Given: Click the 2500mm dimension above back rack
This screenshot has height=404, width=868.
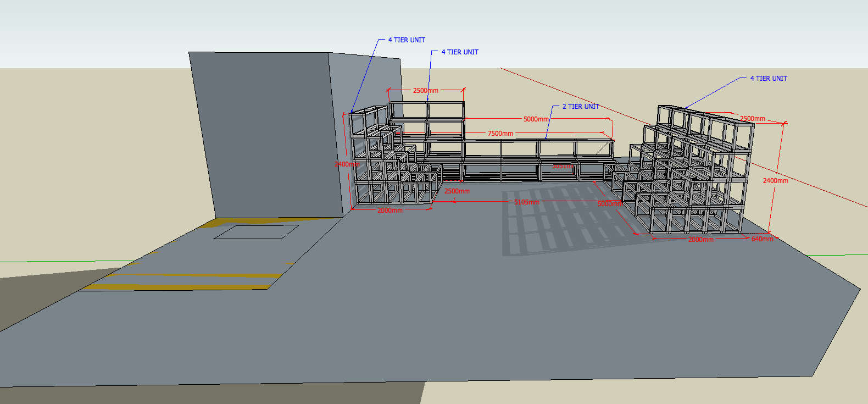Looking at the screenshot, I should [425, 91].
